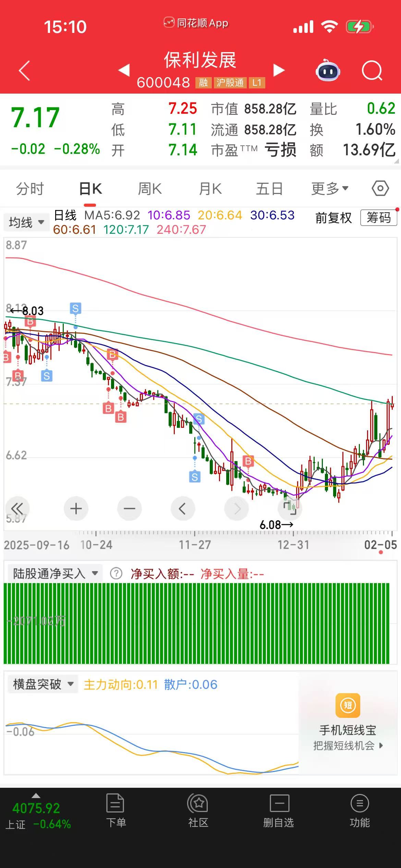Expand the 上证 index bar arrow
Screen dimensions: 401x868
(36, 796)
